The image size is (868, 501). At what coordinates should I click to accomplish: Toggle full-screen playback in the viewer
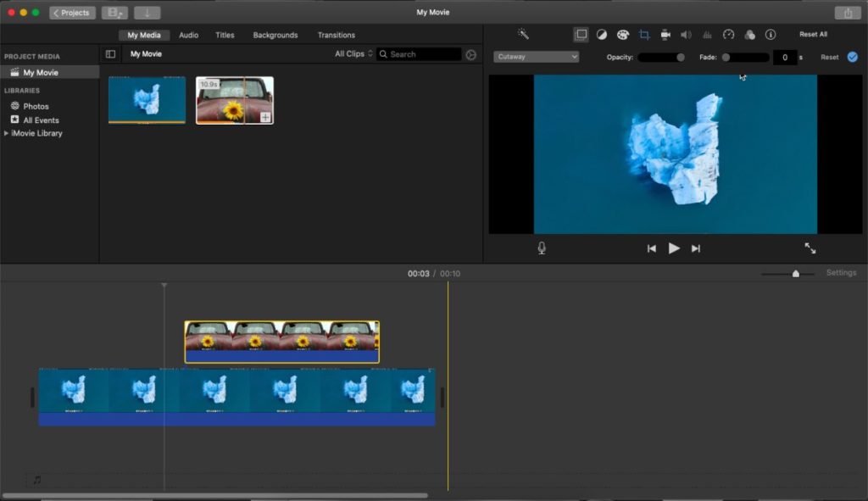click(810, 248)
